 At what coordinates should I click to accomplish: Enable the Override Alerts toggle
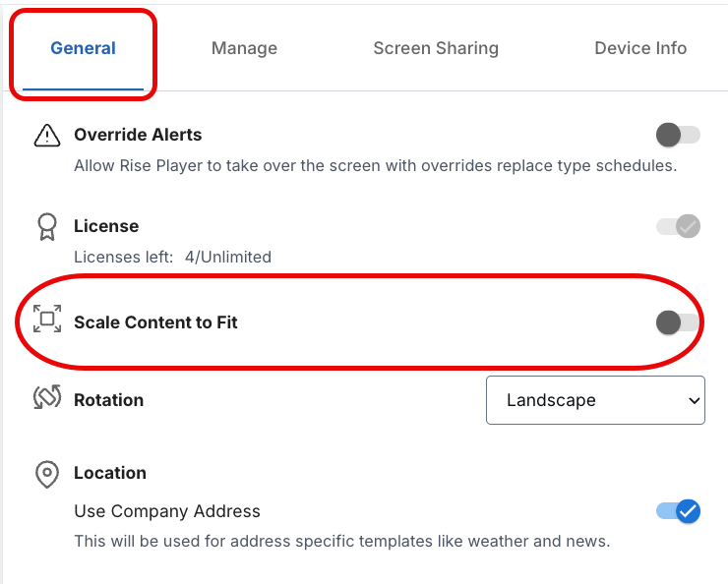point(678,135)
